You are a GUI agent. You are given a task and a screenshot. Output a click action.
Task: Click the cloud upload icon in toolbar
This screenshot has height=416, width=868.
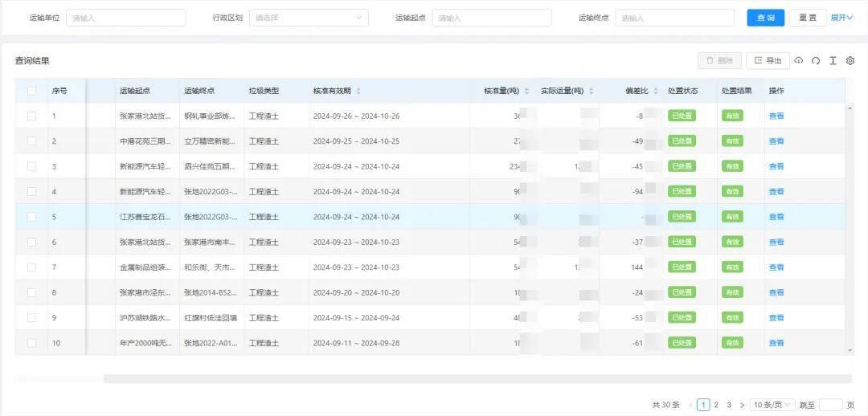799,61
